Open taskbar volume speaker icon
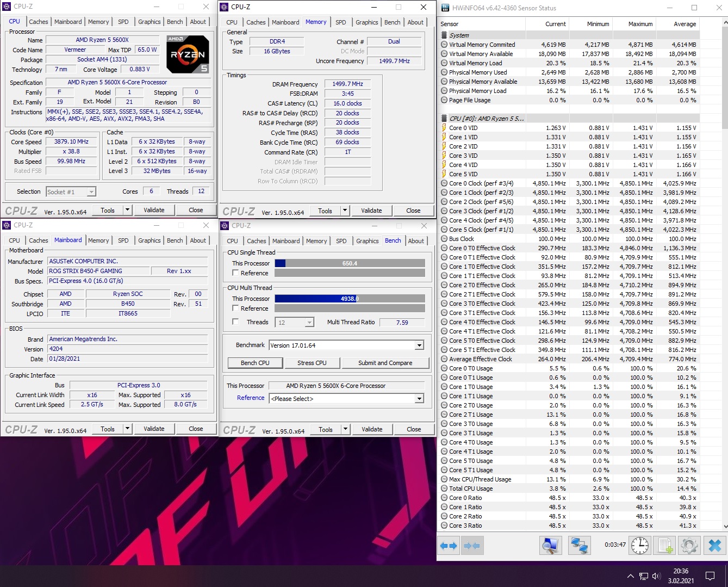Viewport: 728px width, 587px height. [x=656, y=576]
